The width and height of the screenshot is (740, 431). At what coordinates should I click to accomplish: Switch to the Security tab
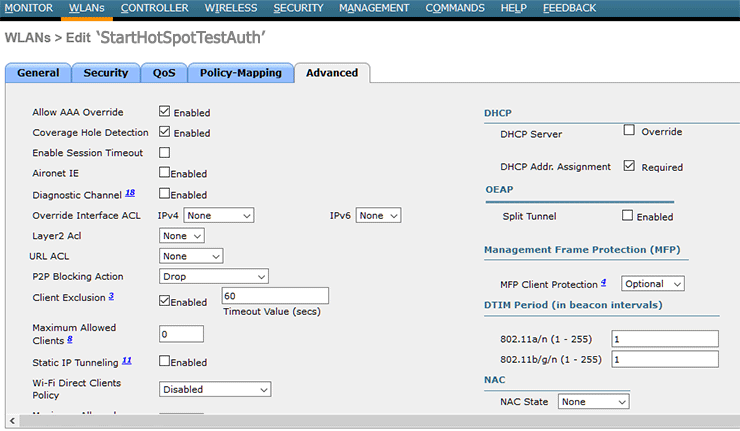[105, 73]
